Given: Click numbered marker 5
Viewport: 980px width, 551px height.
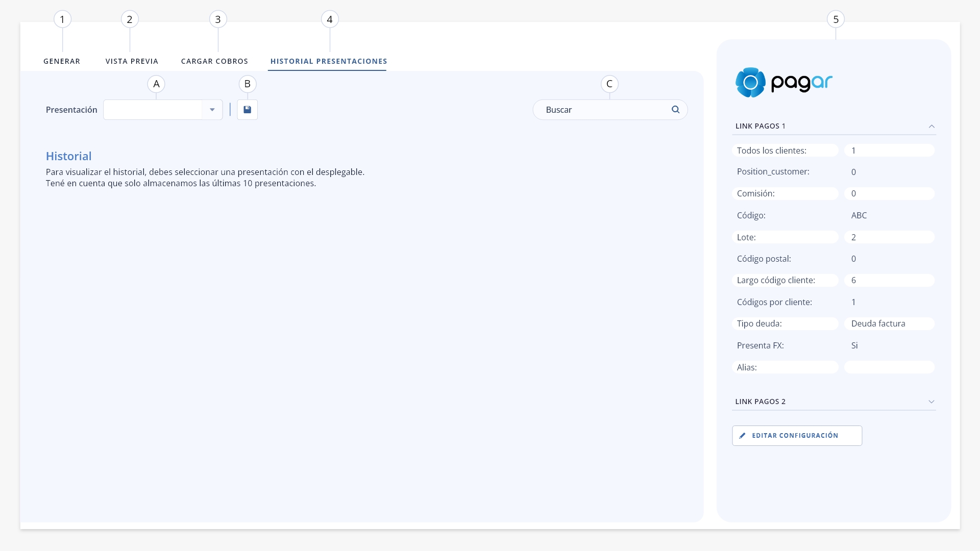Looking at the screenshot, I should pyautogui.click(x=836, y=19).
